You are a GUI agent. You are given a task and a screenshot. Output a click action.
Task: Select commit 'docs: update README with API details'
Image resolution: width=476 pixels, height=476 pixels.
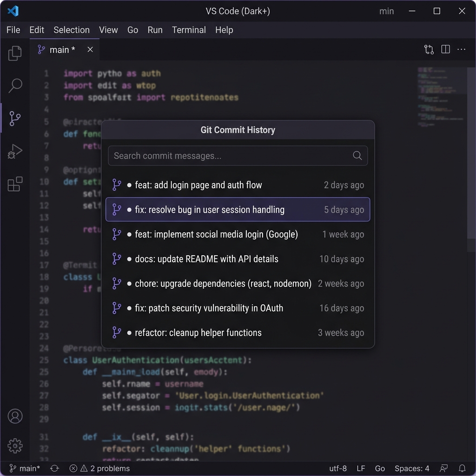[x=238, y=258]
